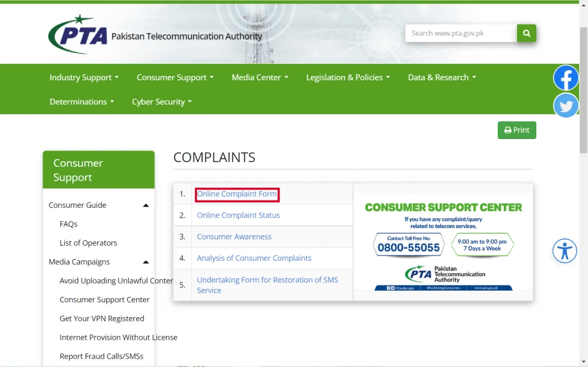Select Consumer Support Center sidebar item
The height and width of the screenshot is (367, 588).
105,300
